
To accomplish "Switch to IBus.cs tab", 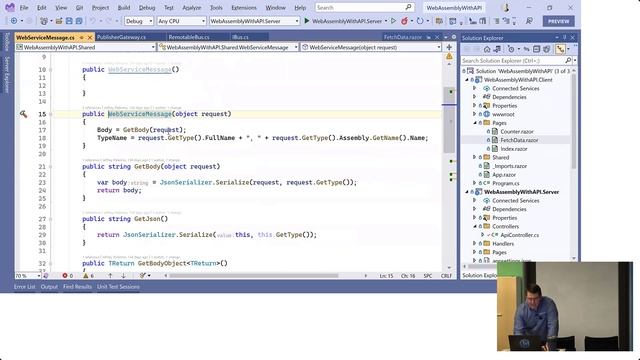I will click(240, 37).
